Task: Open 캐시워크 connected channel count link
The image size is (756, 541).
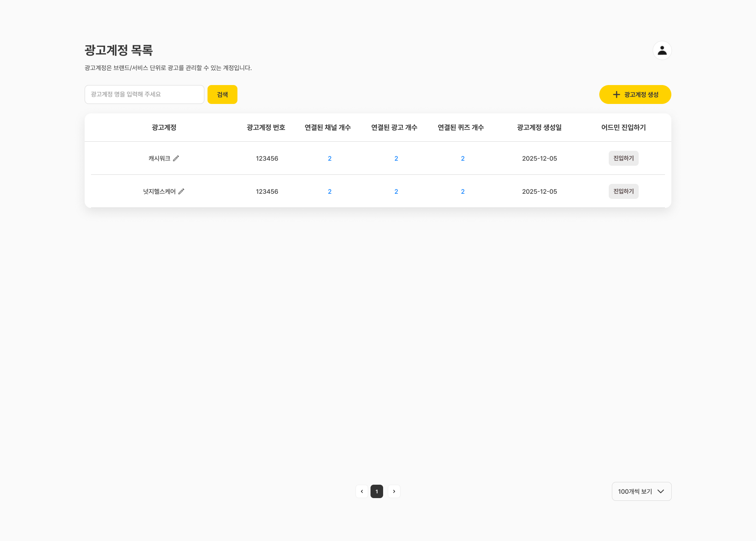Action: (330, 158)
